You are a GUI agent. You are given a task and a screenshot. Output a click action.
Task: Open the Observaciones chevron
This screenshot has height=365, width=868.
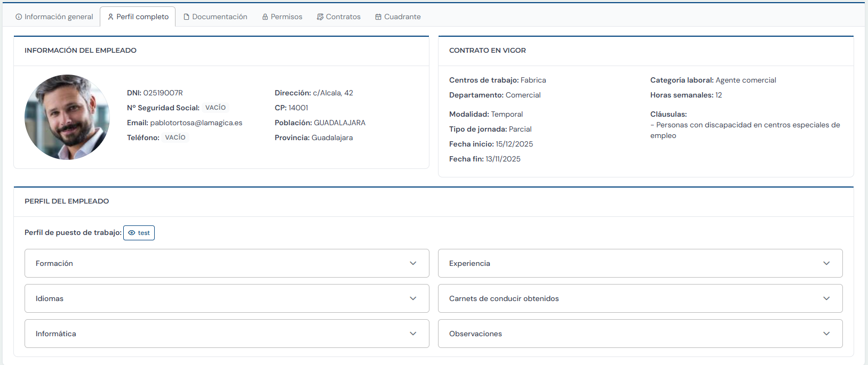[x=826, y=334]
